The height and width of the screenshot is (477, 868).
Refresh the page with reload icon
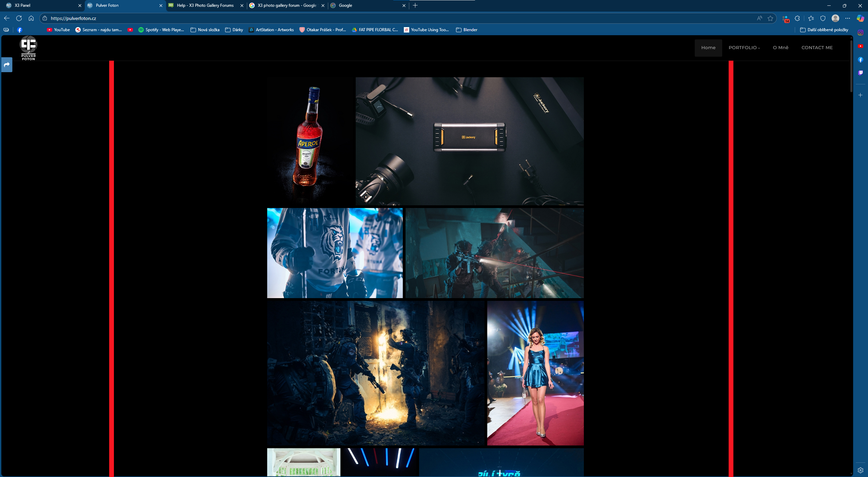(19, 18)
